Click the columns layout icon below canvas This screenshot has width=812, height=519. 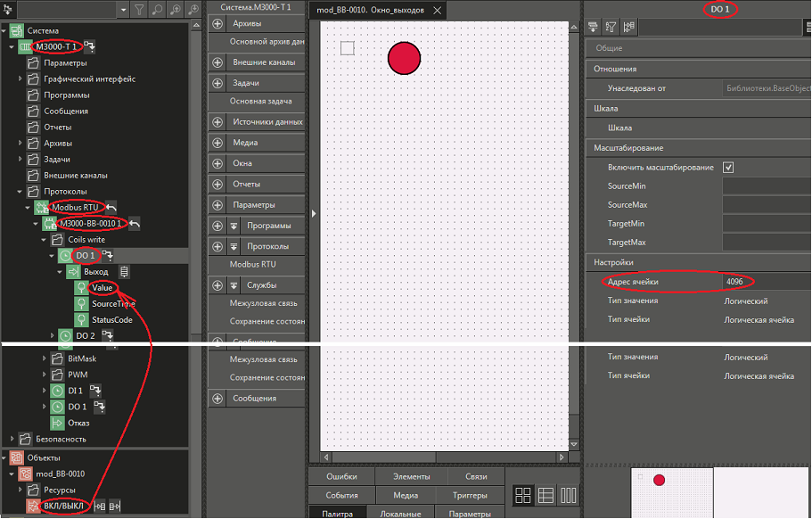pyautogui.click(x=568, y=496)
